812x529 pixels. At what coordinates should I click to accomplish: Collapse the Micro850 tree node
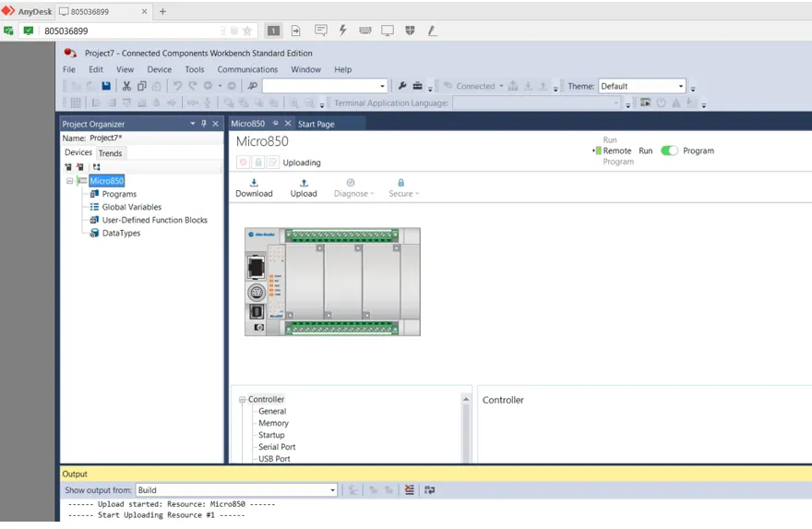pyautogui.click(x=69, y=181)
